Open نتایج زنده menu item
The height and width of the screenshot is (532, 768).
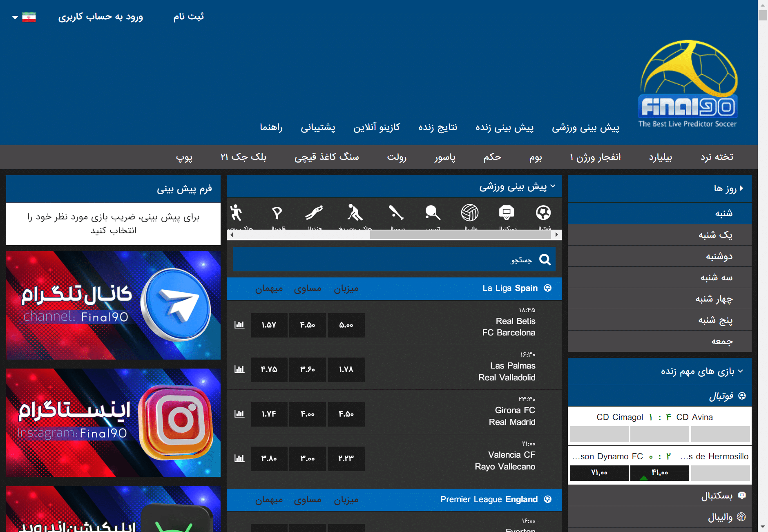click(x=438, y=127)
